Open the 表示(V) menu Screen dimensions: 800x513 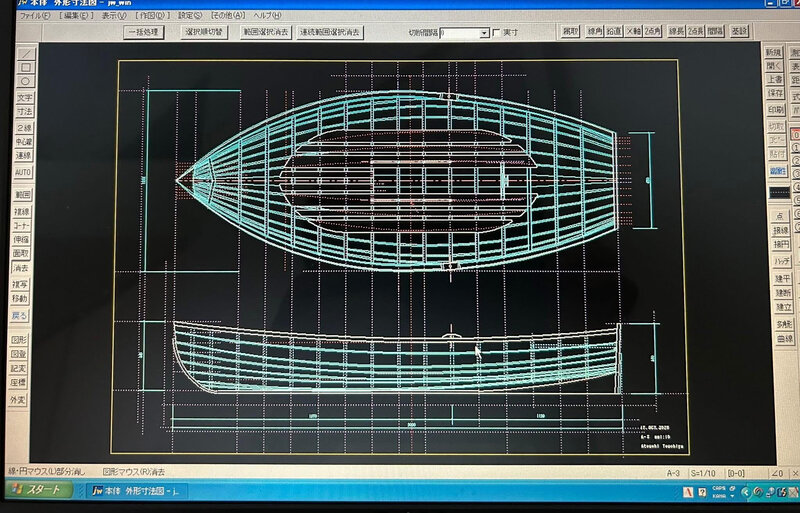pos(114,15)
